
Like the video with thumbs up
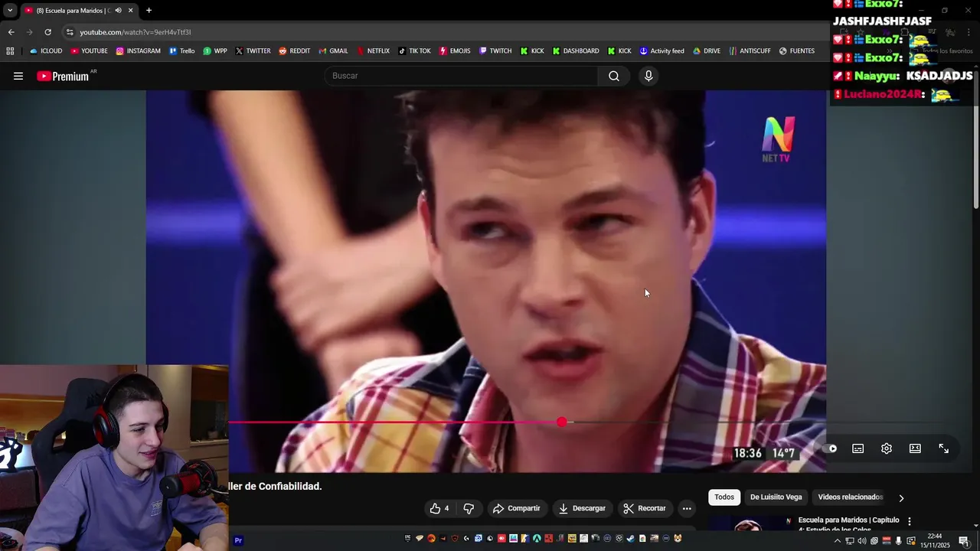pyautogui.click(x=439, y=508)
